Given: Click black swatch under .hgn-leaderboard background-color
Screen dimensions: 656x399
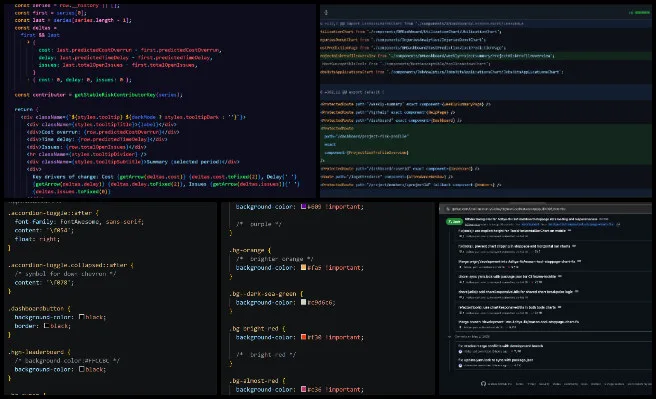Looking at the screenshot, I should (x=82, y=369).
